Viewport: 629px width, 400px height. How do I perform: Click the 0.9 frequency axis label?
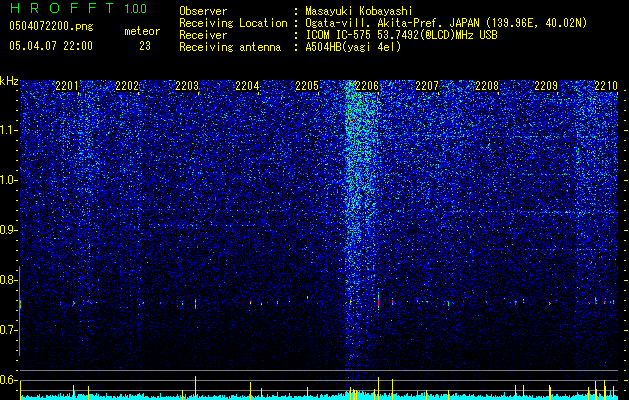pyautogui.click(x=8, y=230)
